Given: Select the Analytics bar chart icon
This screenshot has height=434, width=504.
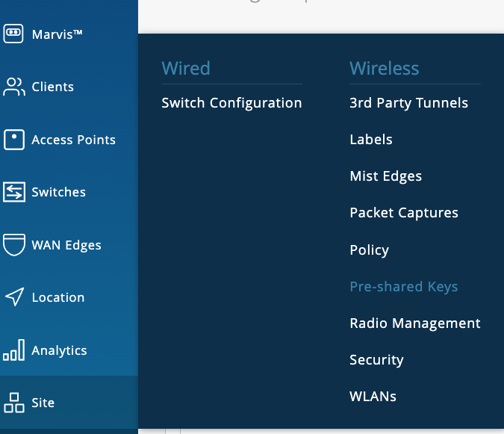Looking at the screenshot, I should 14,350.
